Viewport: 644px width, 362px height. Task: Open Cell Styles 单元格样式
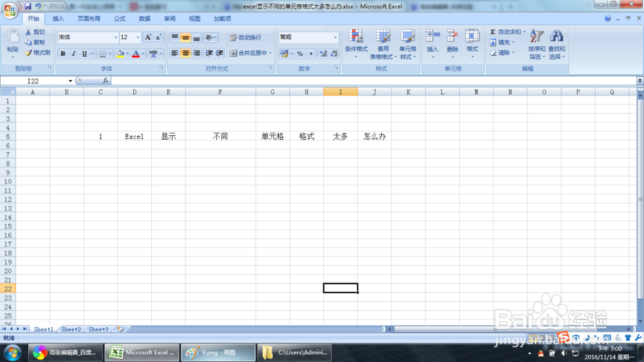408,44
